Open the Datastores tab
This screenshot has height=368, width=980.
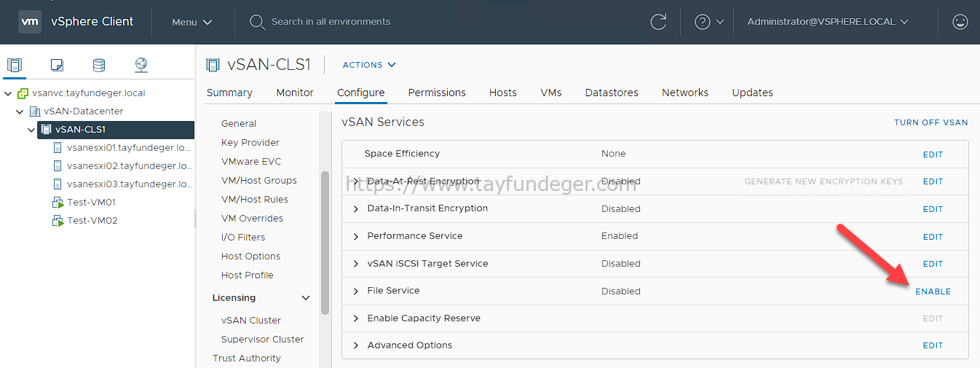point(612,93)
